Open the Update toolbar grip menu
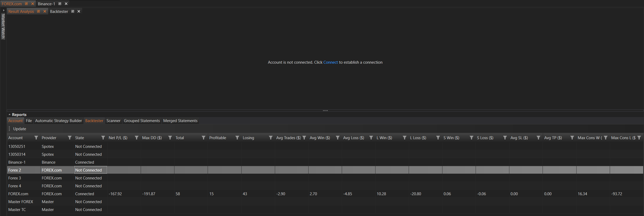 [9, 129]
